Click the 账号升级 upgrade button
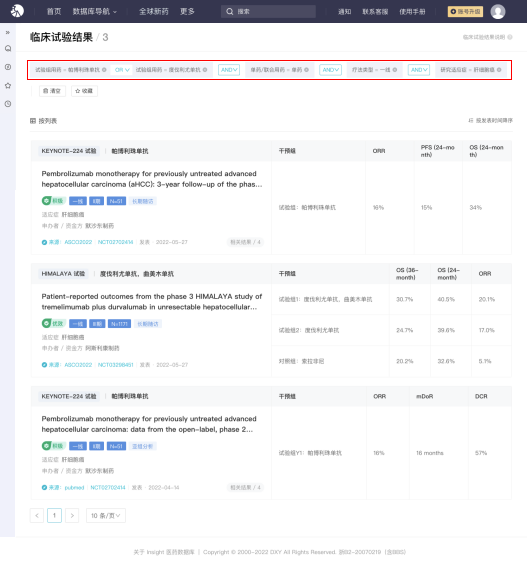Viewport: 528px width, 567px height. pos(465,12)
